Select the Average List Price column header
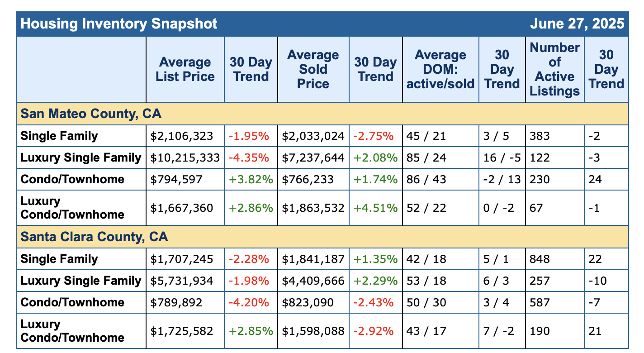The height and width of the screenshot is (353, 644). coord(185,69)
